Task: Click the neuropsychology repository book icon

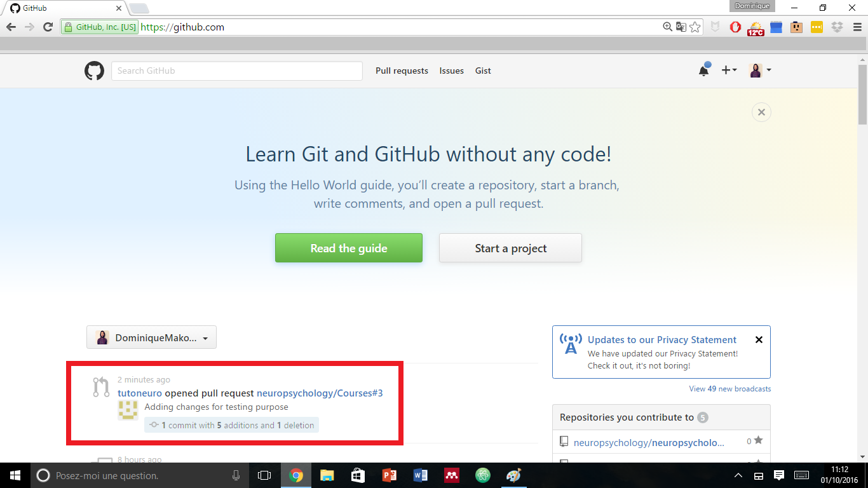Action: [x=564, y=442]
